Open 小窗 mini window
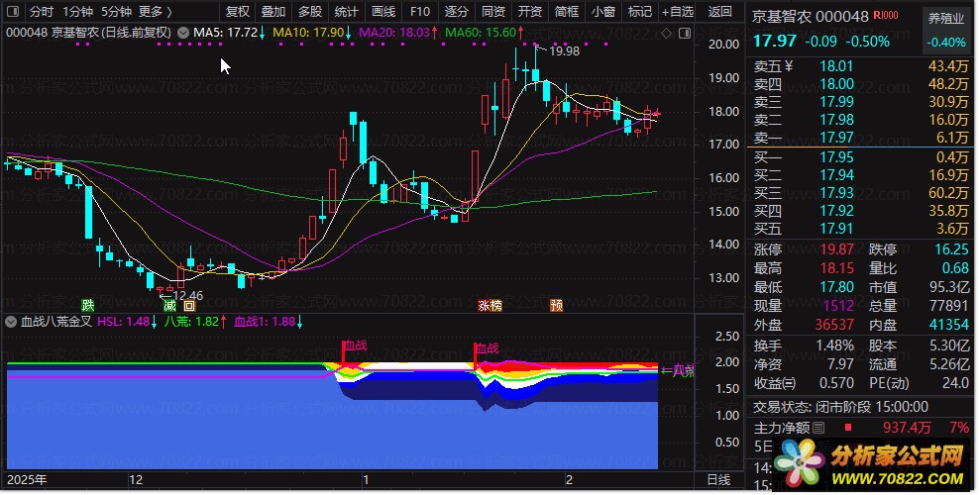The image size is (980, 495). 603,11
